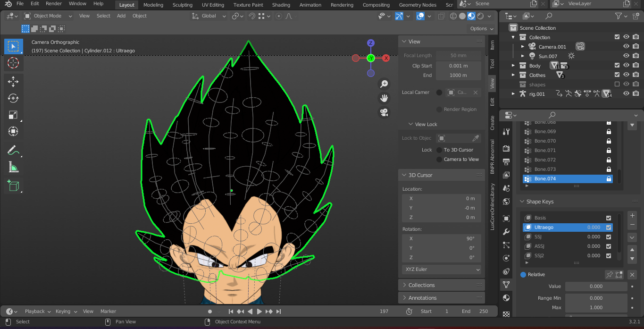
Task: Expand the Annotations panel
Action: (442, 298)
